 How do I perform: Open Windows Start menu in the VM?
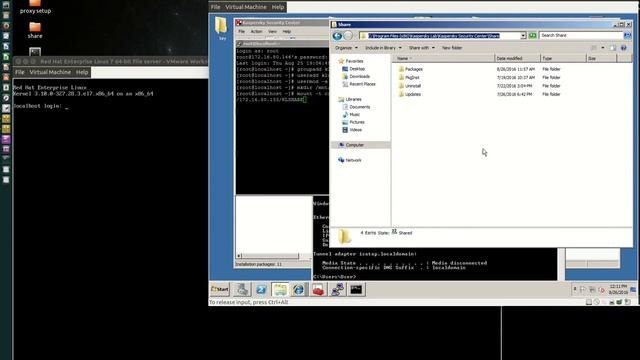click(220, 289)
